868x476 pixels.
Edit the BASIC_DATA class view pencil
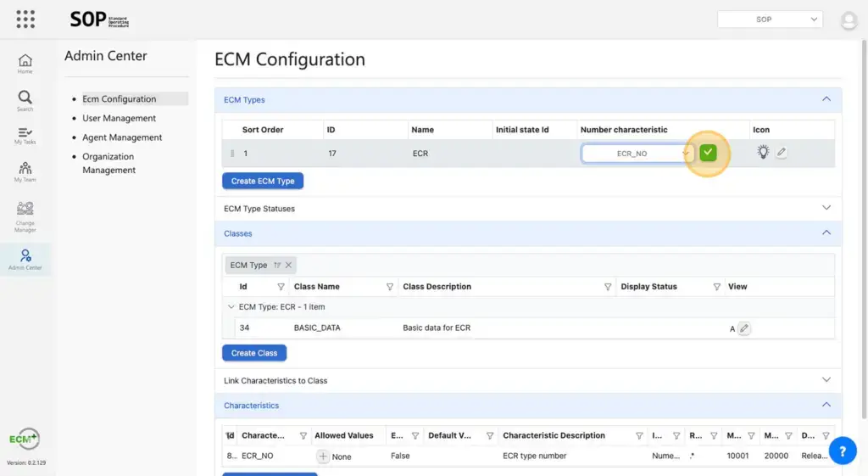(x=744, y=328)
